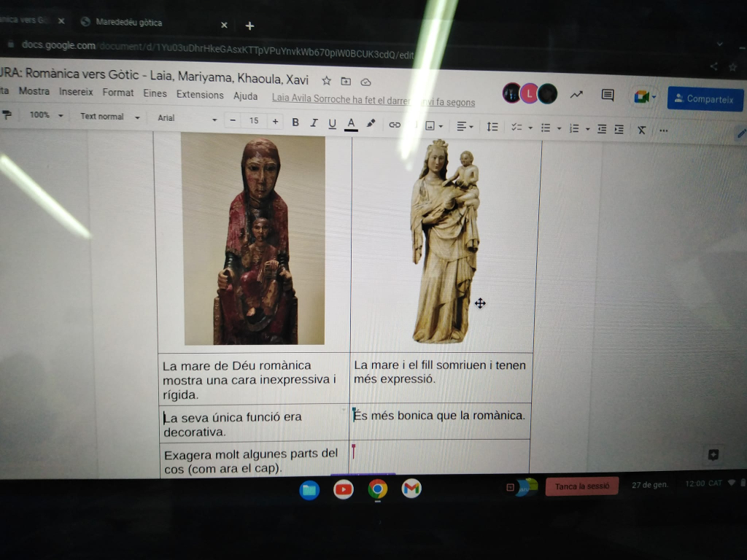Image resolution: width=747 pixels, height=560 pixels.
Task: Open the text color picker
Action: [x=351, y=124]
